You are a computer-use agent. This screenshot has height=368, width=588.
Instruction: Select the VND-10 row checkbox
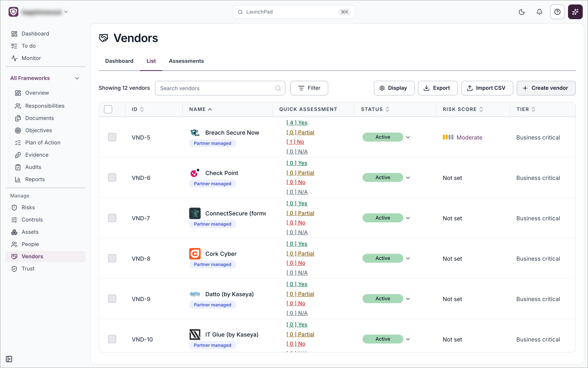(112, 339)
